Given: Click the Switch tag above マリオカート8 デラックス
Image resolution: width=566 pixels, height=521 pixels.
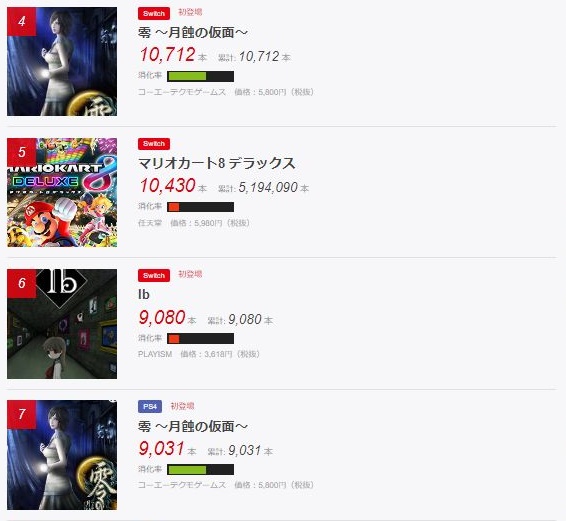Looking at the screenshot, I should click(x=154, y=144).
